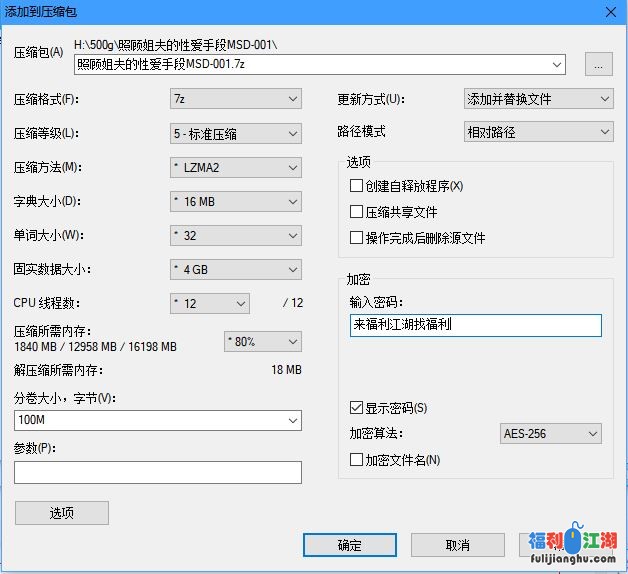Click the empty parameters (参数) text field

coord(158,472)
